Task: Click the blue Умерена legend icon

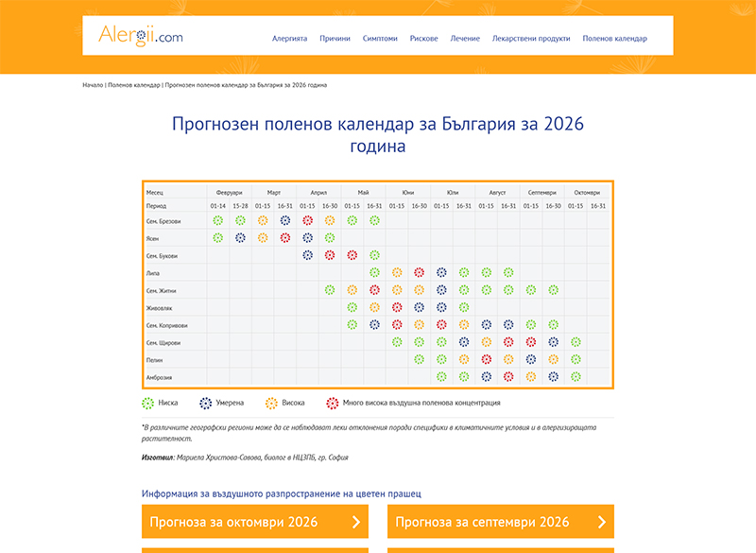Action: (x=205, y=403)
